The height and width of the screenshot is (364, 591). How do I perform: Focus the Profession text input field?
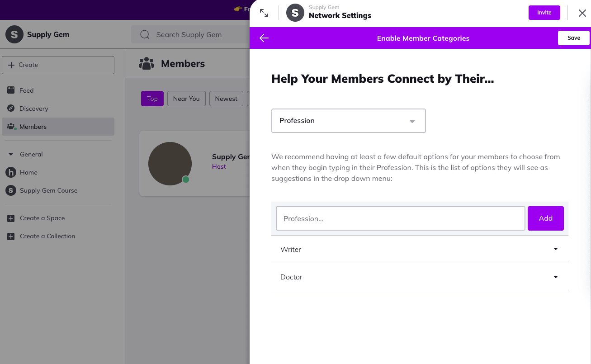point(400,218)
